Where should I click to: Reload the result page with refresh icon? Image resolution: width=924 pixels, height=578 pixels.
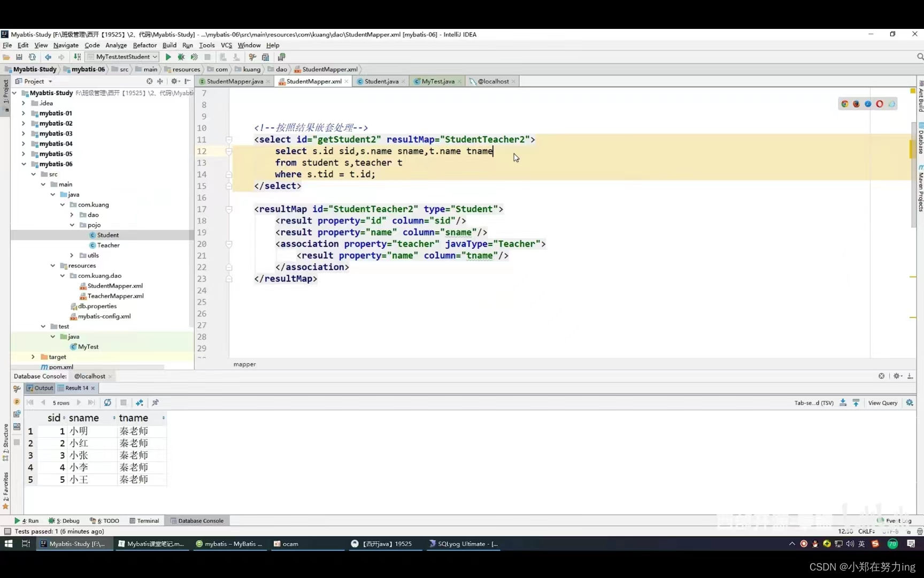[x=107, y=402]
